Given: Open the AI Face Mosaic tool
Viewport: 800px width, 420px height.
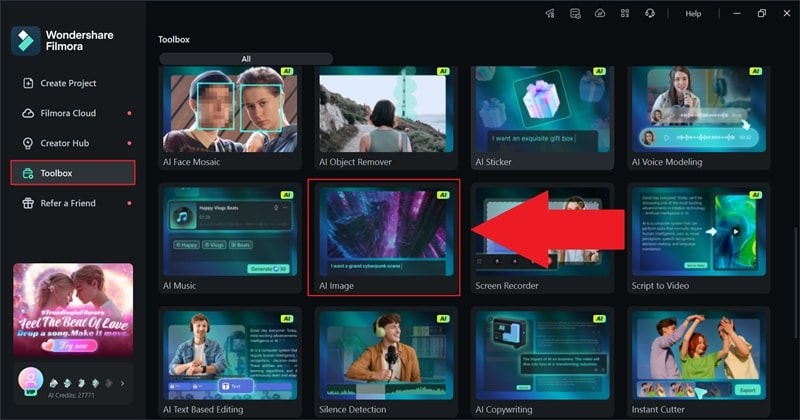Looking at the screenshot, I should point(230,117).
